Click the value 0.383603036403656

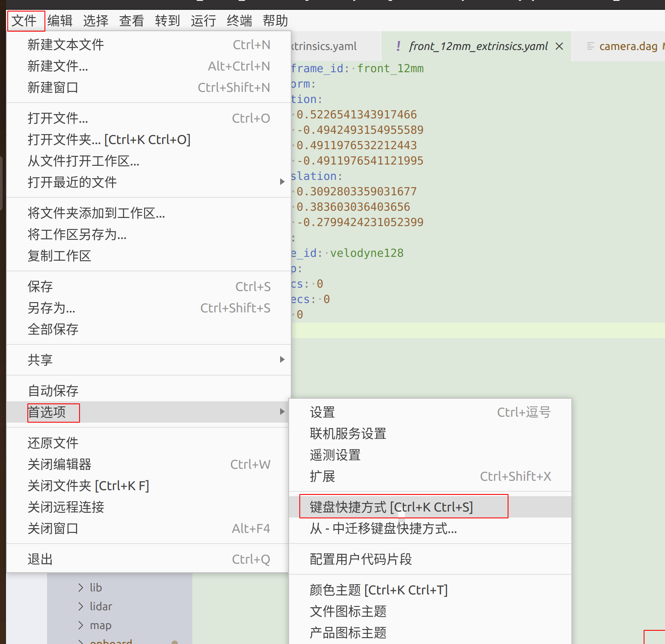(x=353, y=207)
